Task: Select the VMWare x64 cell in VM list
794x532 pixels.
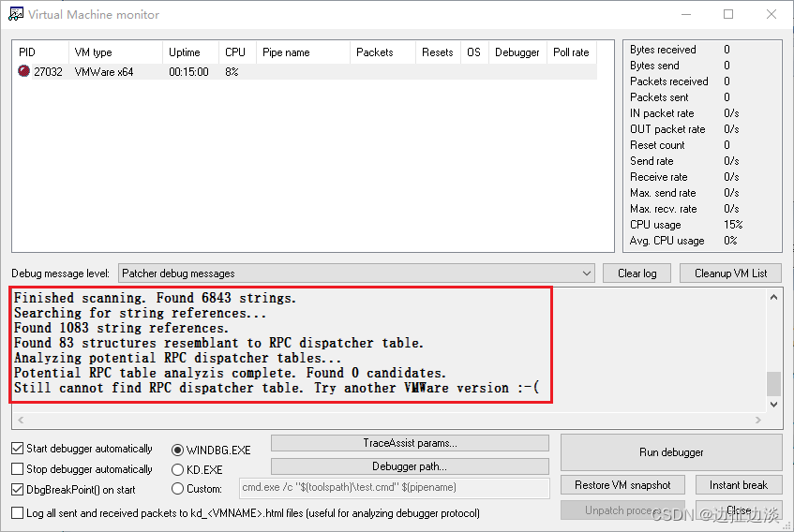Action: (104, 72)
